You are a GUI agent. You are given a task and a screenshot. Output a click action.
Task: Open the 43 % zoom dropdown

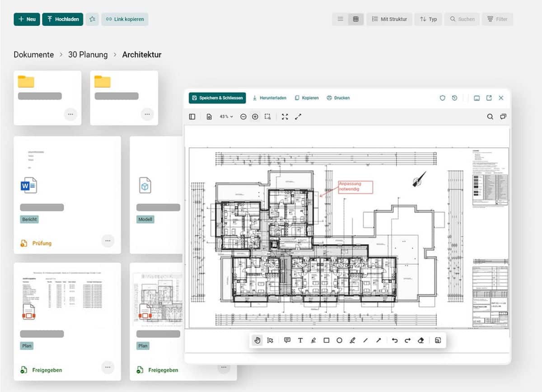[x=226, y=117]
